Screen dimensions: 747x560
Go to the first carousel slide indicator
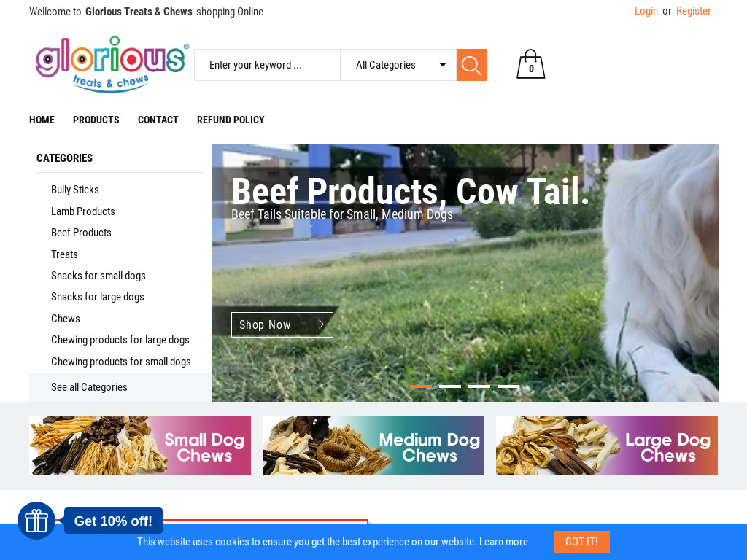click(421, 386)
